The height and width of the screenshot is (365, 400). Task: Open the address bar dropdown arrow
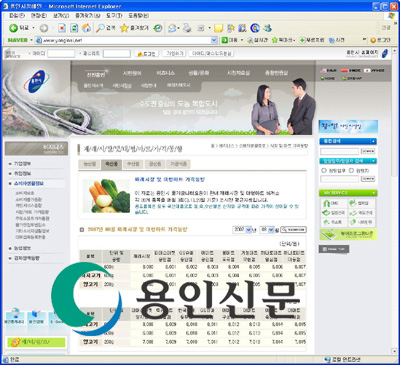click(214, 40)
